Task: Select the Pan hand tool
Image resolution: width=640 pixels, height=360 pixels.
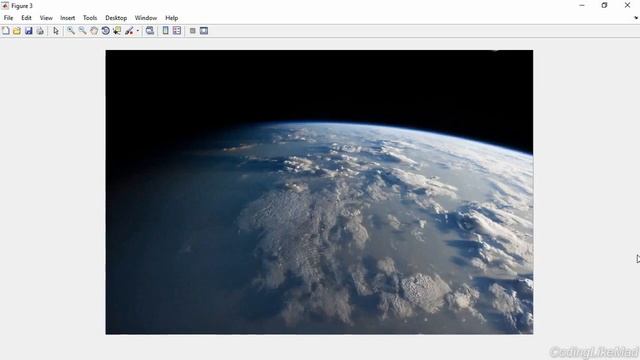Action: [x=94, y=31]
